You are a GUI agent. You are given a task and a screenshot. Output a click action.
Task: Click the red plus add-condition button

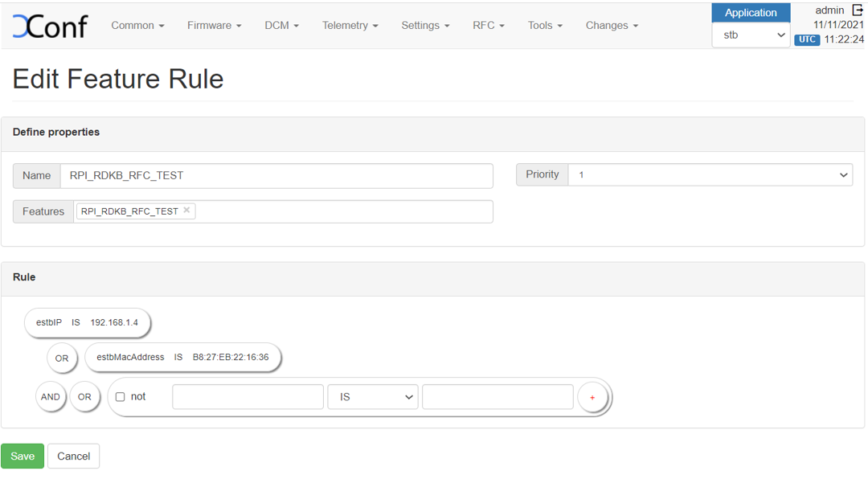(593, 397)
